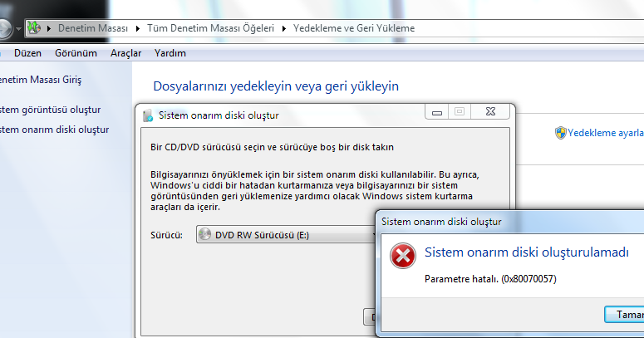Viewport: 644px width, 338px height.
Task: Open the Düzen menu
Action: coord(27,53)
